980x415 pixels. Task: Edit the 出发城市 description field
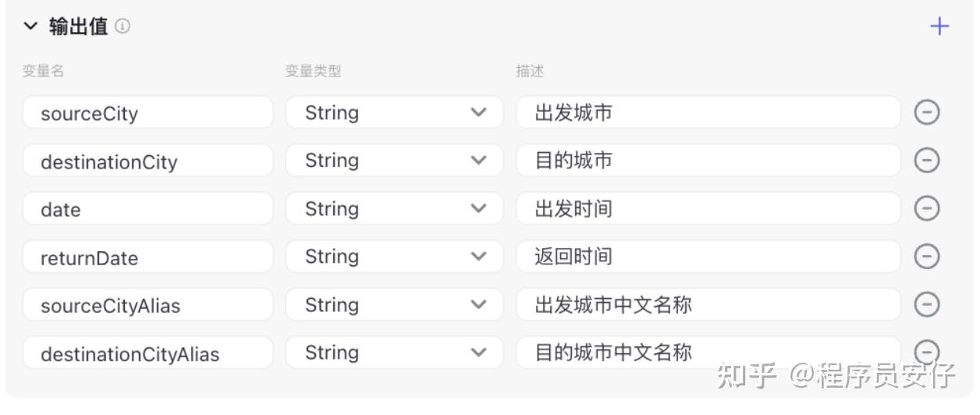tap(708, 112)
